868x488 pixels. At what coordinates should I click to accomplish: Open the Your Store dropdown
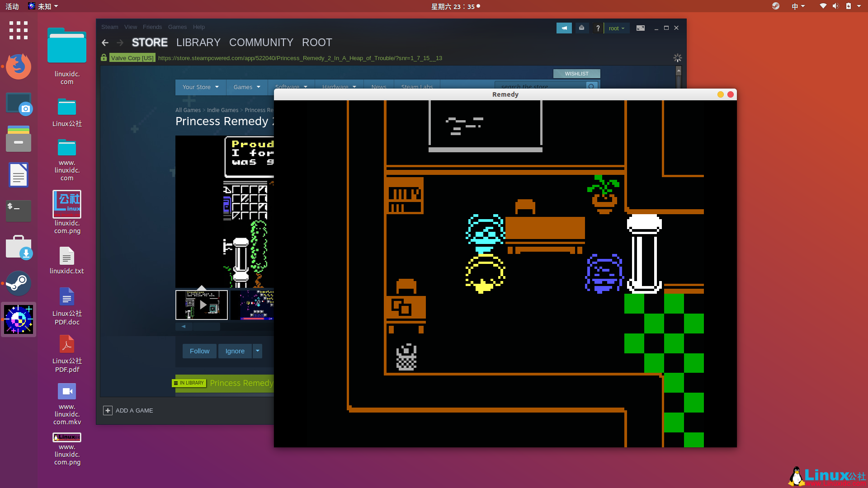point(200,87)
